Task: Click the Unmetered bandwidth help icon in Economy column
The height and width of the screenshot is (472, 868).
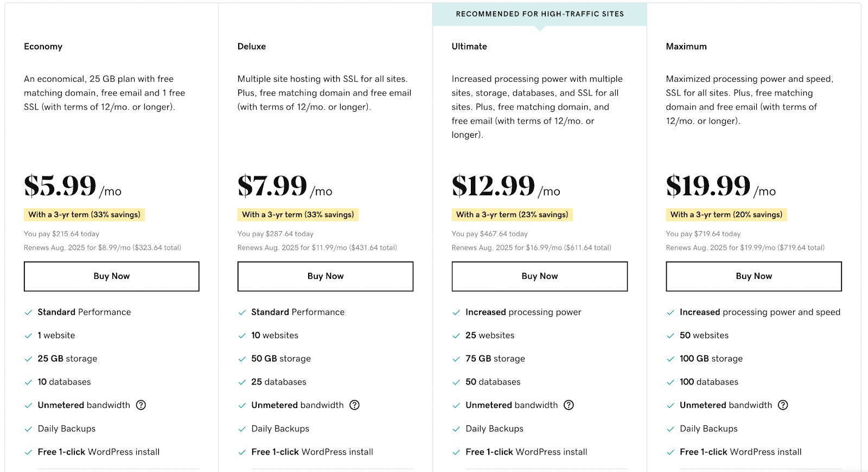Action: tap(141, 405)
